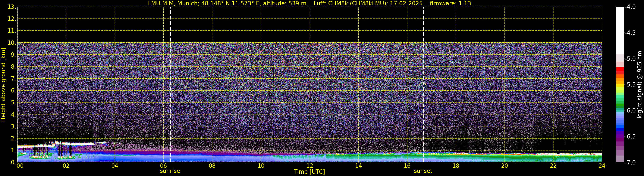Click the white dashed sunset marker line
The width and height of the screenshot is (644, 176).
tap(423, 85)
